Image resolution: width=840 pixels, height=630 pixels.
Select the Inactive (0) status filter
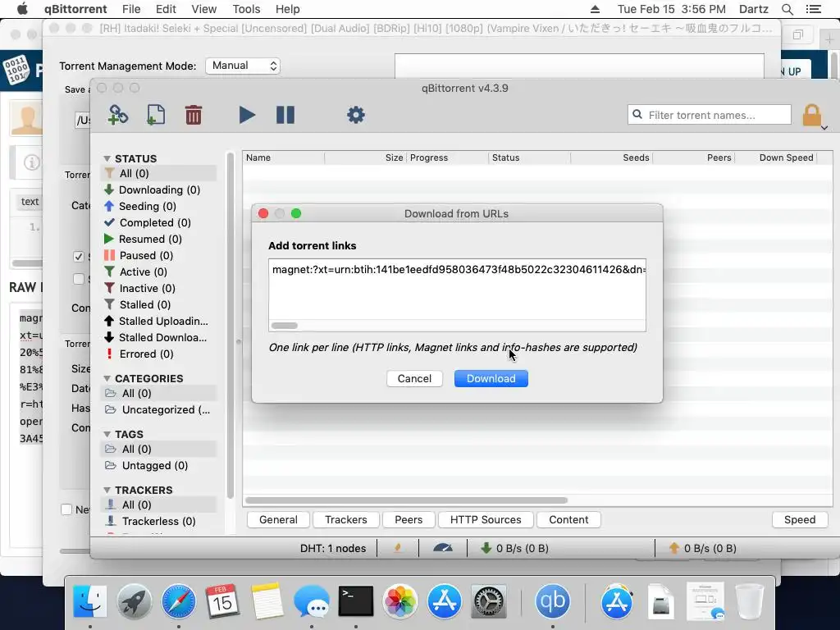click(x=147, y=288)
